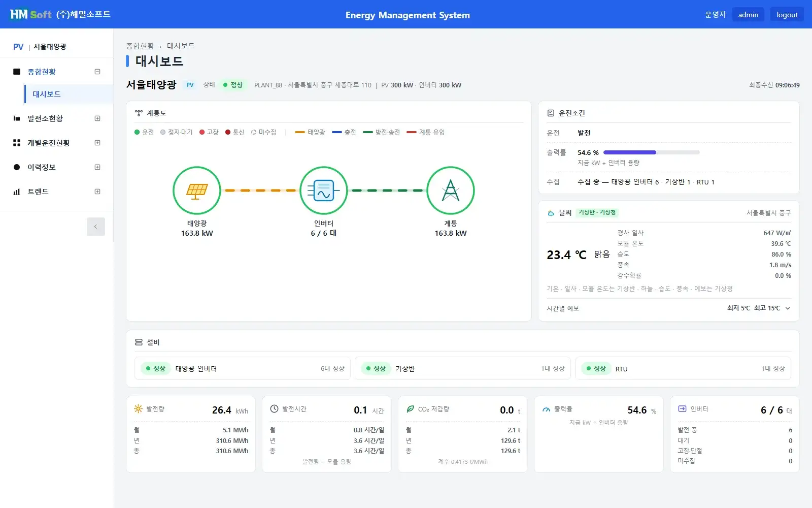812x508 pixels.
Task: Click the 출력률 54.6 % progress bar
Action: point(651,152)
